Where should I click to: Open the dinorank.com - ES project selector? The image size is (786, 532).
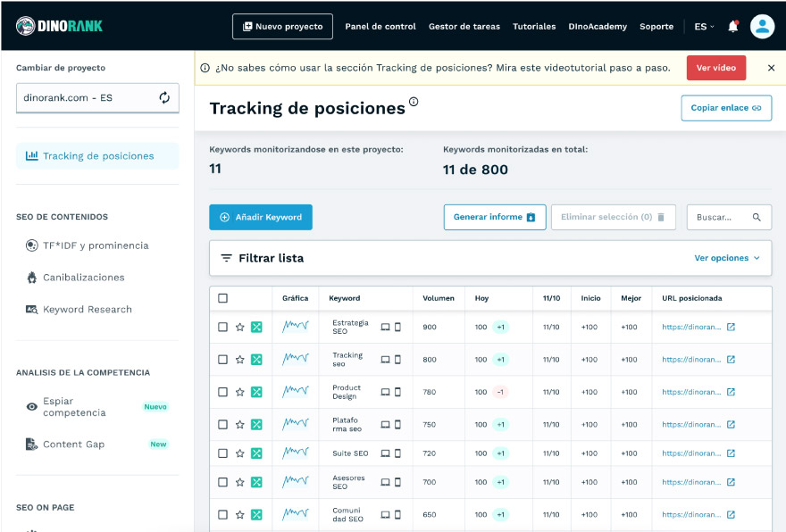97,98
